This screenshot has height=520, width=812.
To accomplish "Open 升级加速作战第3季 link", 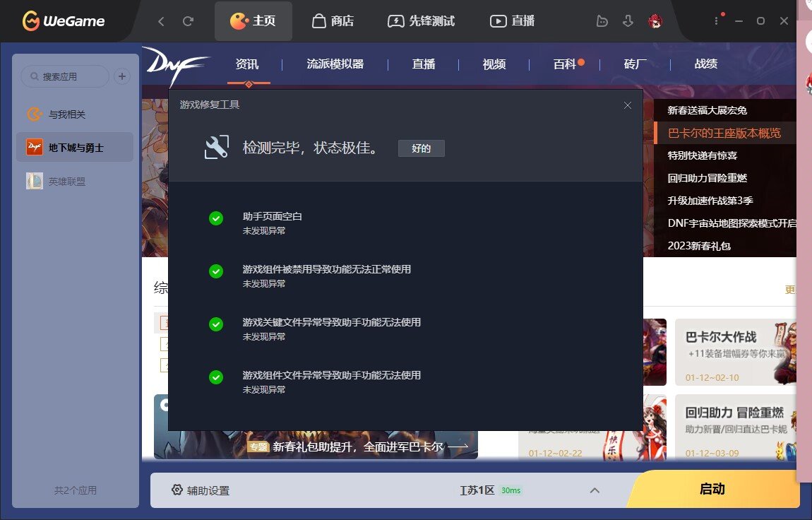I will point(710,201).
